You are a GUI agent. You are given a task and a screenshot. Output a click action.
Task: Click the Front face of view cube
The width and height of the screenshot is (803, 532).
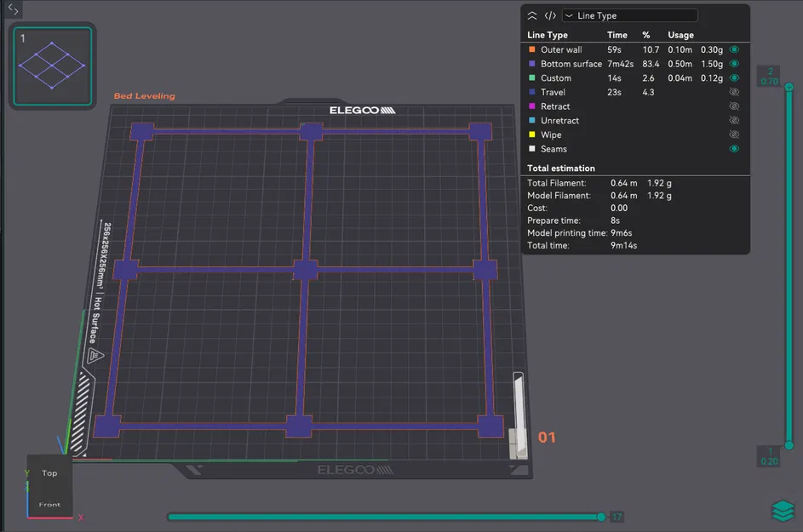(x=49, y=505)
